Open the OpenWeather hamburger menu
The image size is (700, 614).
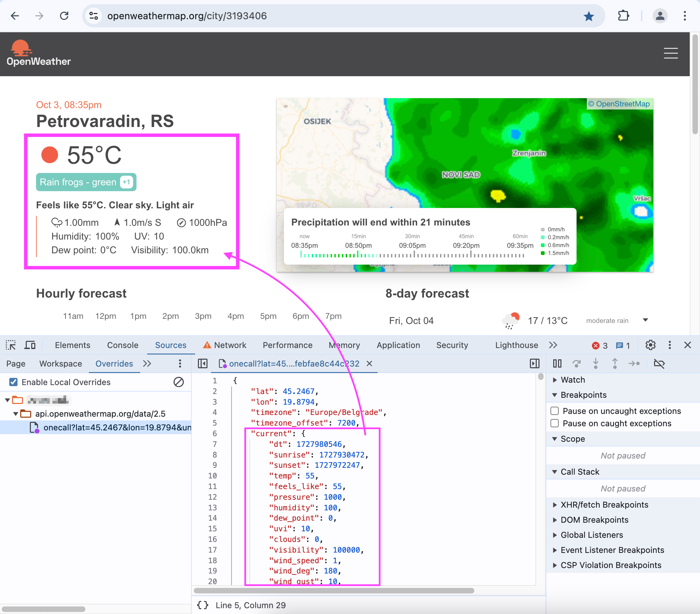click(x=671, y=53)
